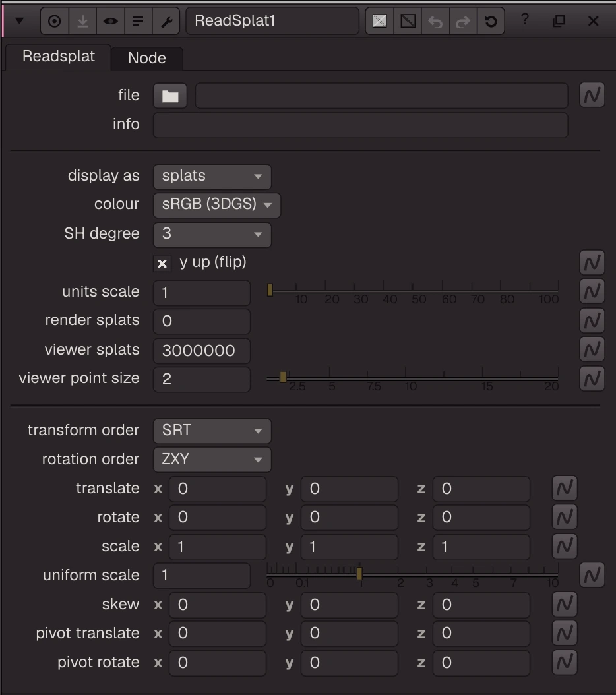Viewport: 616px width, 695px height.
Task: Click the units scale slider handle
Action: click(270, 290)
